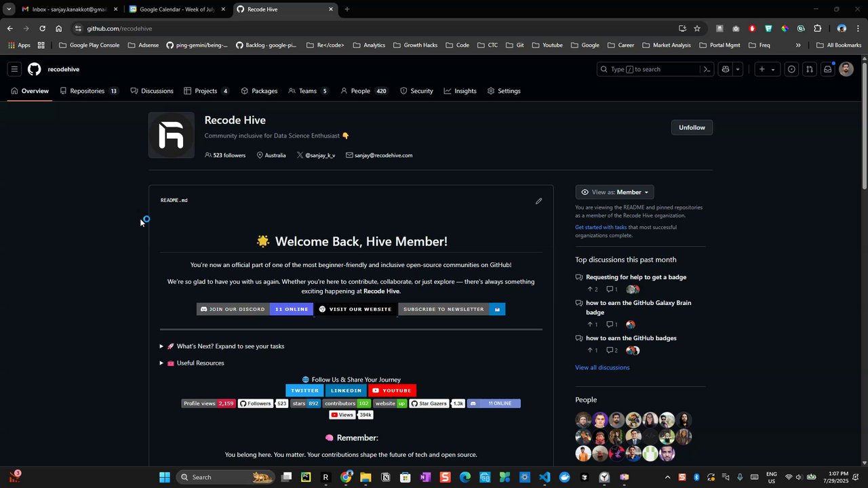The image size is (868, 488).
Task: Go to browser home page
Action: pyautogui.click(x=59, y=28)
